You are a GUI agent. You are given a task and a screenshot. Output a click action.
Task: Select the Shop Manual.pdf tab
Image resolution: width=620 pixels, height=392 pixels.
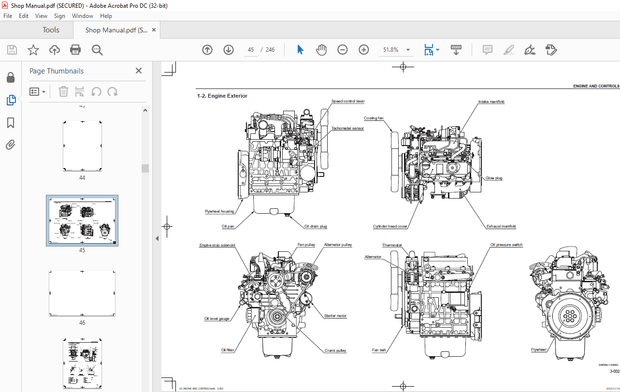(x=116, y=30)
